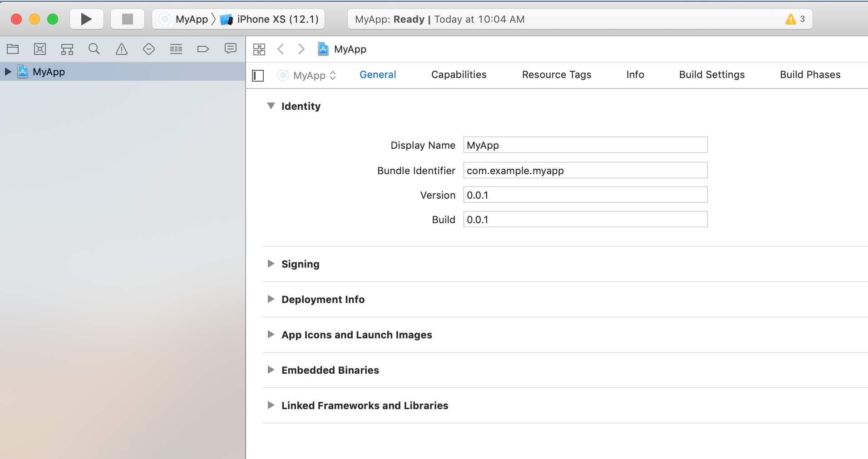
Task: Expand the Signing section
Action: [271, 264]
